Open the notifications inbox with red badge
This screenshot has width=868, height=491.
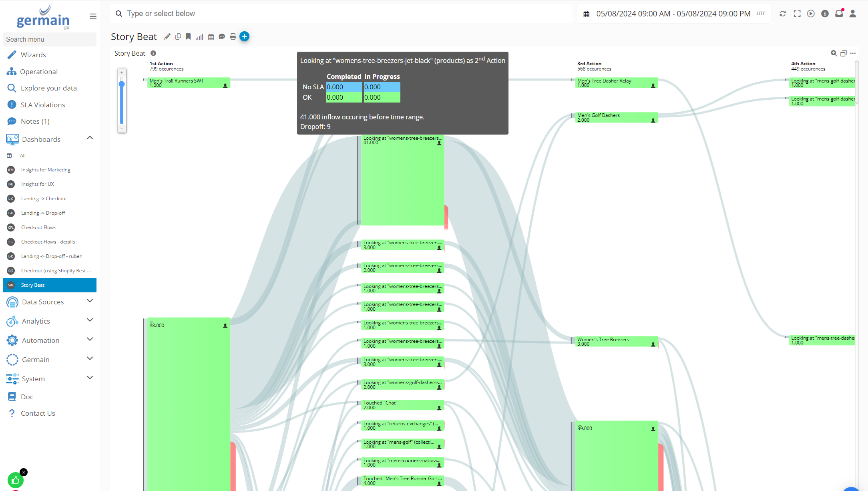point(839,13)
